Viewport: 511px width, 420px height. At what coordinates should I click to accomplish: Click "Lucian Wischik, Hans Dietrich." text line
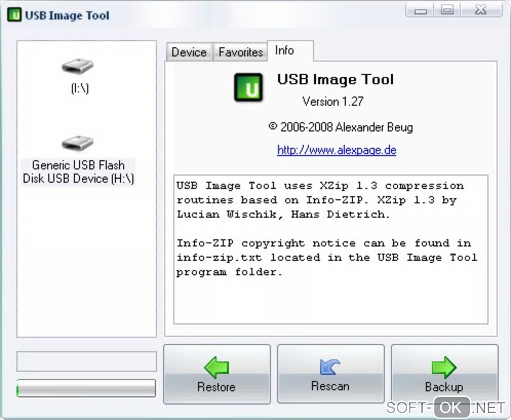[283, 214]
